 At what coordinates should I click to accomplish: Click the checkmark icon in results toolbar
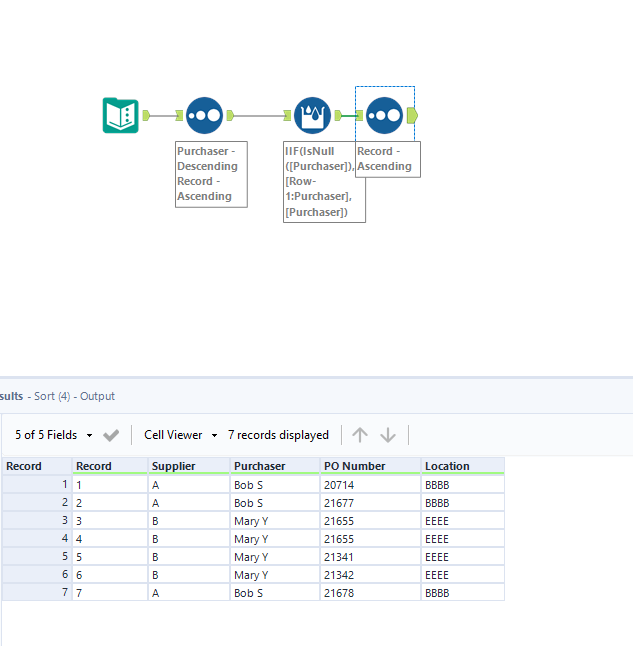111,435
